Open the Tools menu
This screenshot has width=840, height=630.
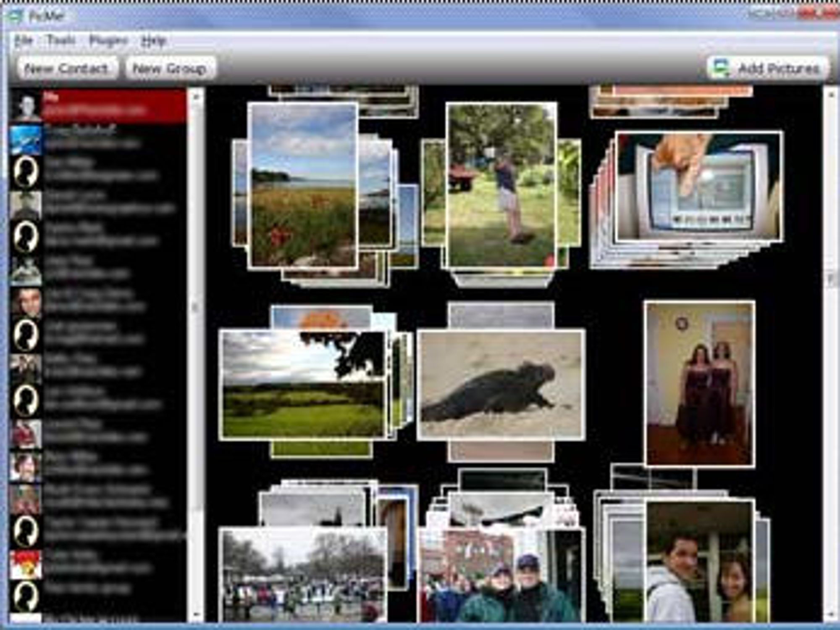click(61, 41)
